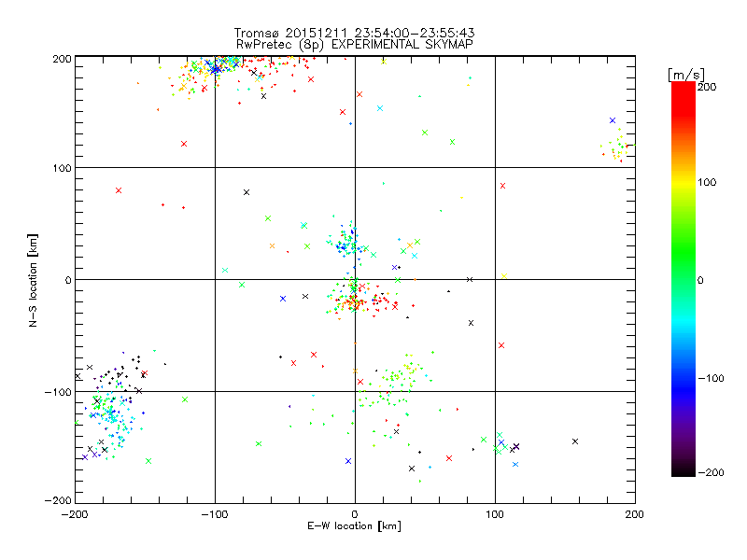Click the '[m/s]' unit label above the color bar

pyautogui.click(x=685, y=75)
